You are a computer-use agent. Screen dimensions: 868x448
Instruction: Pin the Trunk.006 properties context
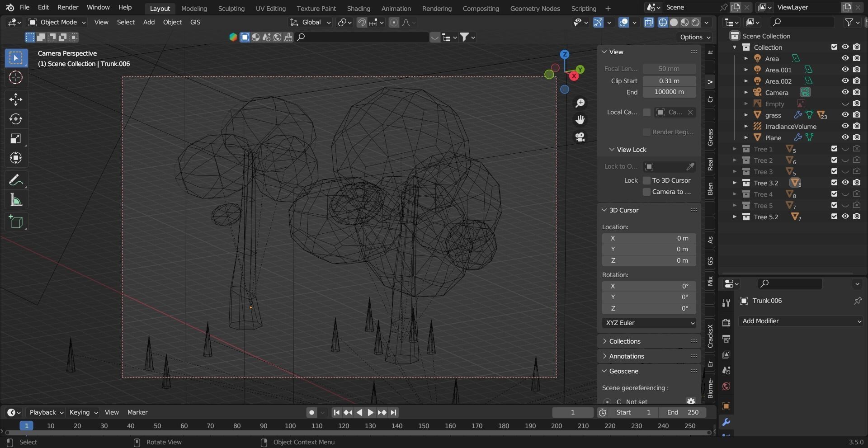pos(858,301)
